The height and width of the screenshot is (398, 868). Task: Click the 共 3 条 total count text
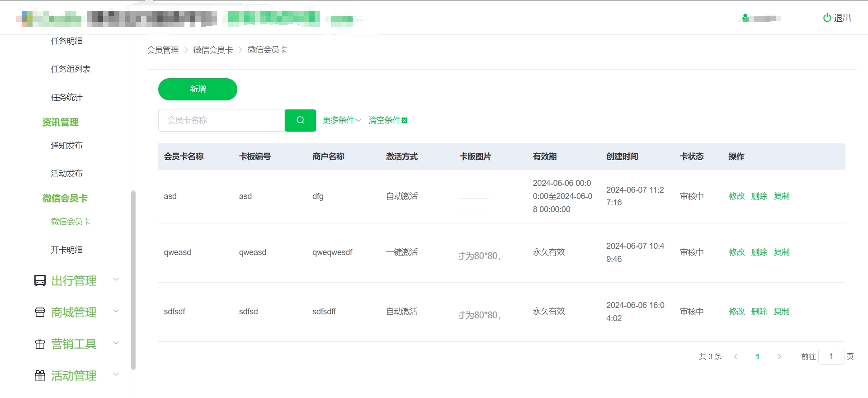[x=710, y=356]
